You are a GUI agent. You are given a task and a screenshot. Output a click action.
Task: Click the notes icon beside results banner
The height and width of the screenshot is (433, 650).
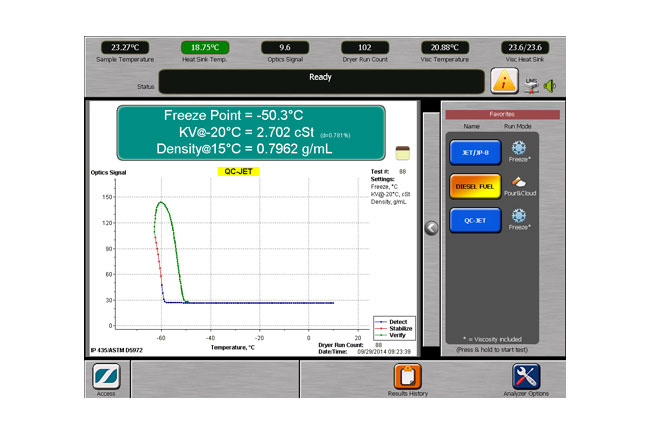coord(402,150)
